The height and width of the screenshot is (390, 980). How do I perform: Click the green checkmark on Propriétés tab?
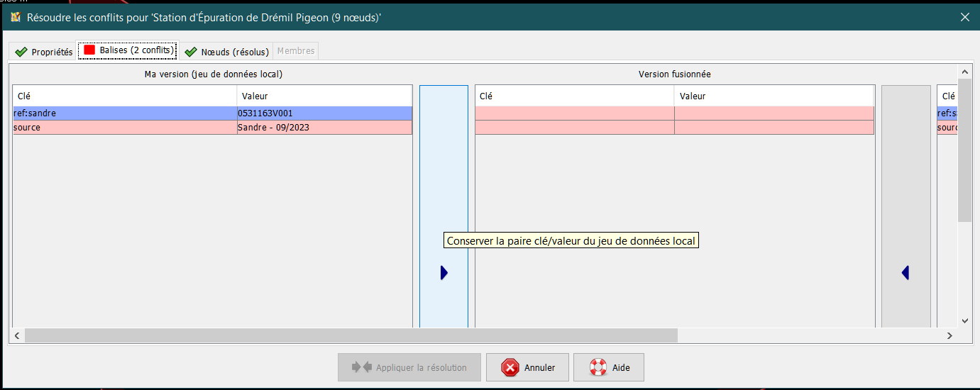(x=21, y=52)
